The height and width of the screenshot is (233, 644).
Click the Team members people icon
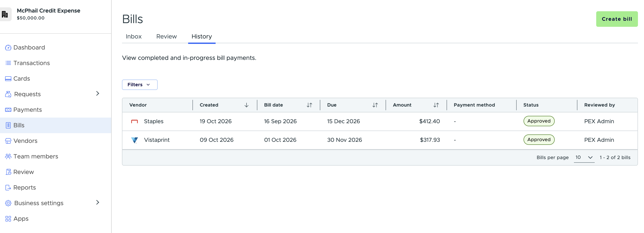click(8, 156)
